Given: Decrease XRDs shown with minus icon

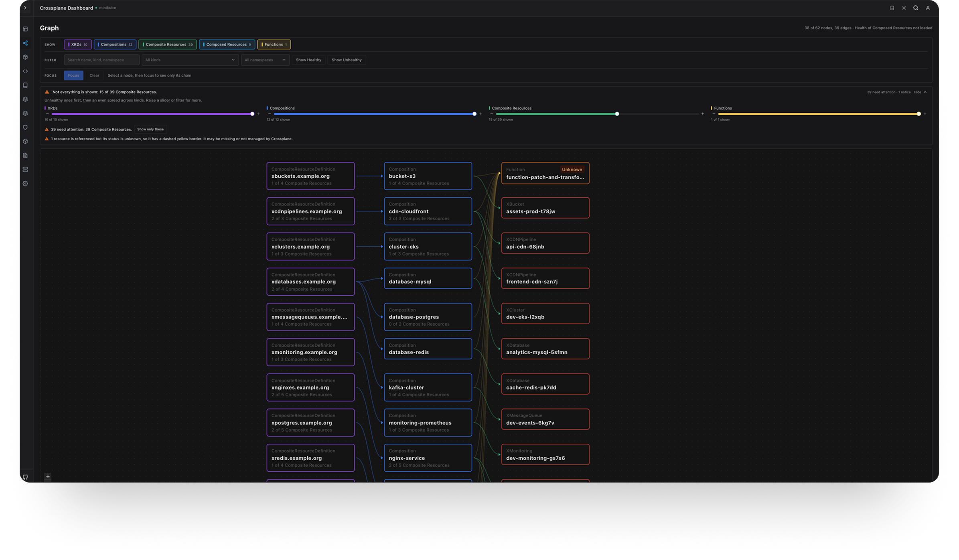Looking at the screenshot, I should [47, 114].
